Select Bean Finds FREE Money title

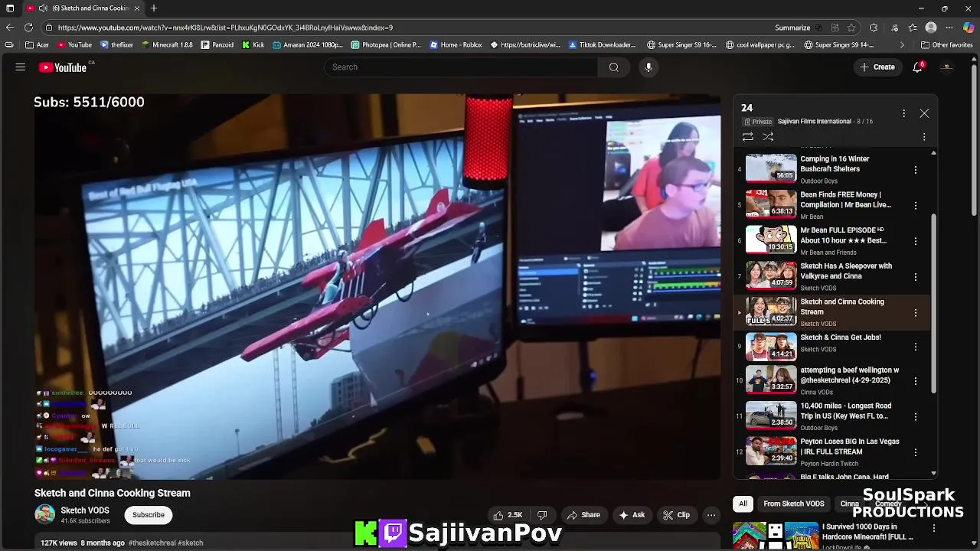[845, 200]
